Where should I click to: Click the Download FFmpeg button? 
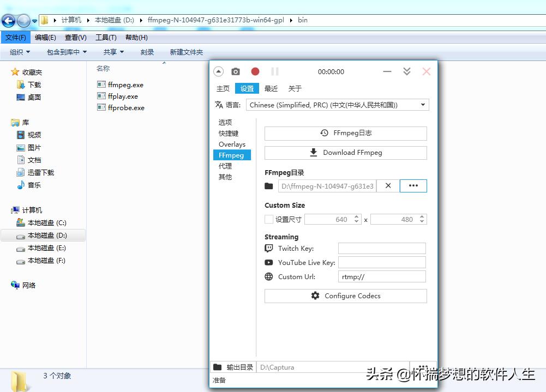click(x=346, y=153)
